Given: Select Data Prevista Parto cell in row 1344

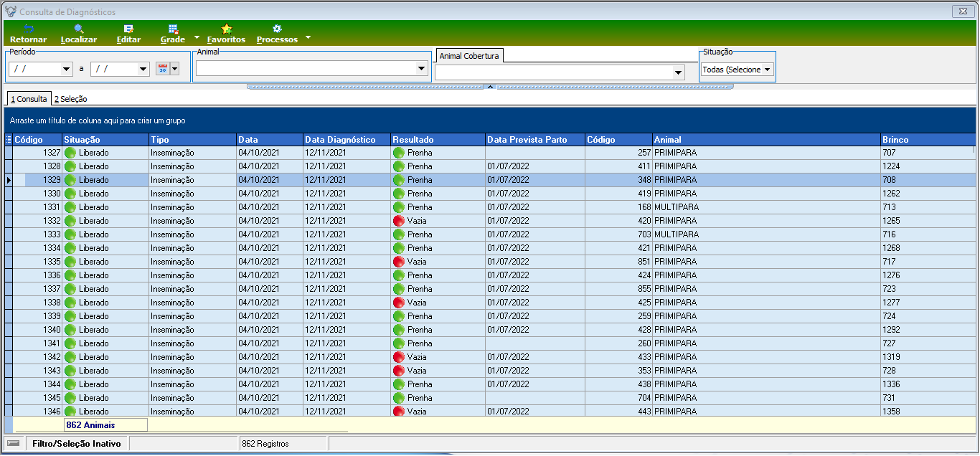Looking at the screenshot, I should tap(535, 384).
